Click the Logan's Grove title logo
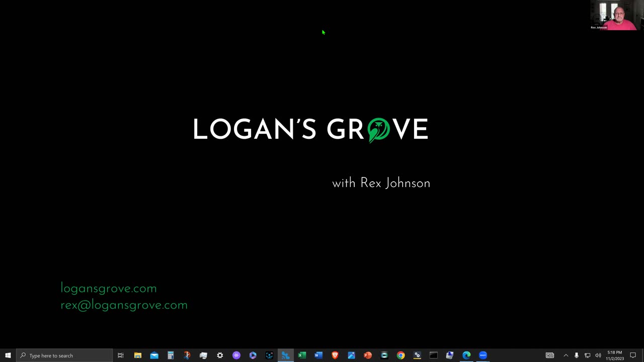This screenshot has width=644, height=362. point(310,130)
